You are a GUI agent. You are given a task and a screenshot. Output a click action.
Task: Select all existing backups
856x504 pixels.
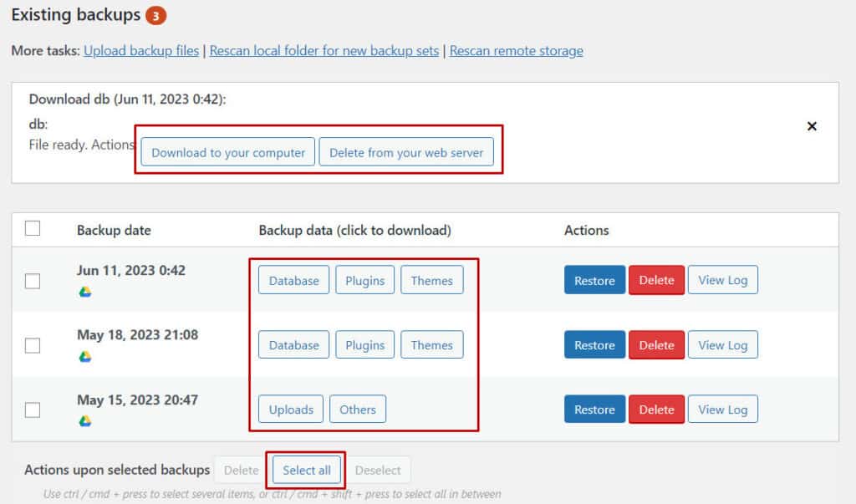[x=306, y=470]
